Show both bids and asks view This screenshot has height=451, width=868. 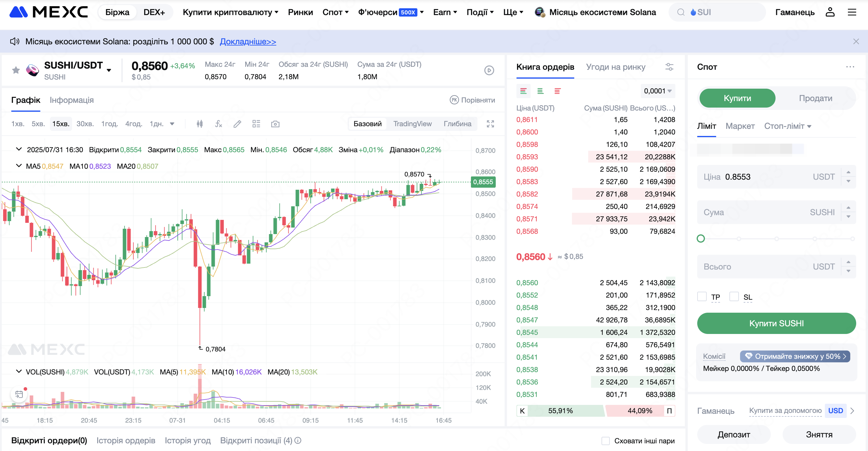click(x=523, y=91)
